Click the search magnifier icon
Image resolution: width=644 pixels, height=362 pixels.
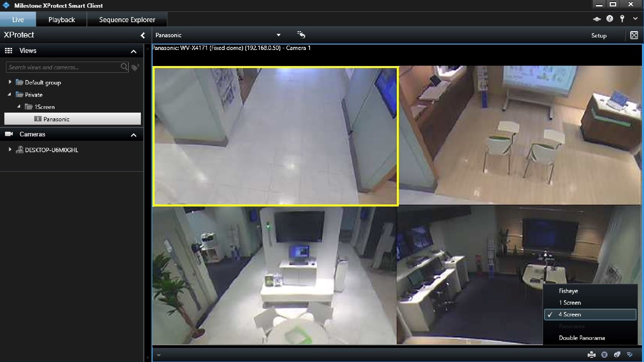click(x=124, y=67)
